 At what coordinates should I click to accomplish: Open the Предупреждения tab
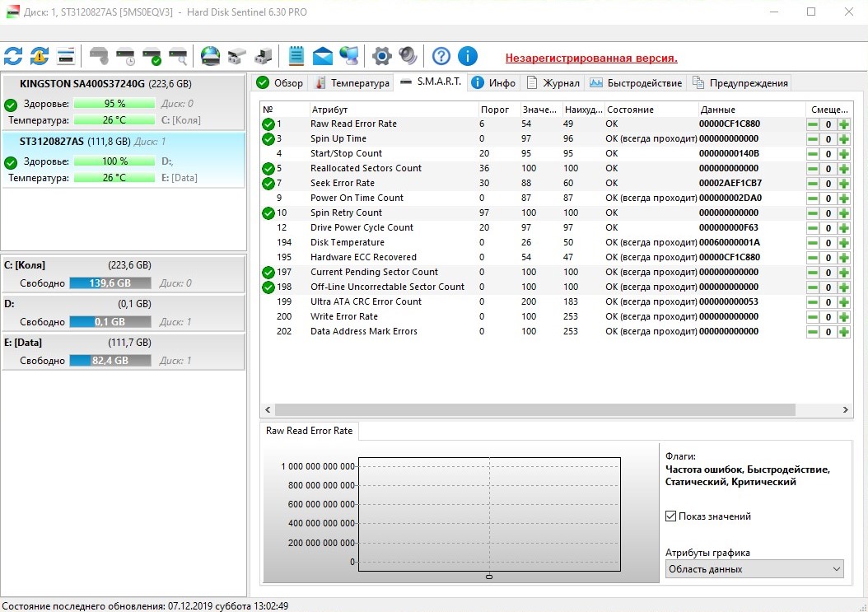pos(740,83)
